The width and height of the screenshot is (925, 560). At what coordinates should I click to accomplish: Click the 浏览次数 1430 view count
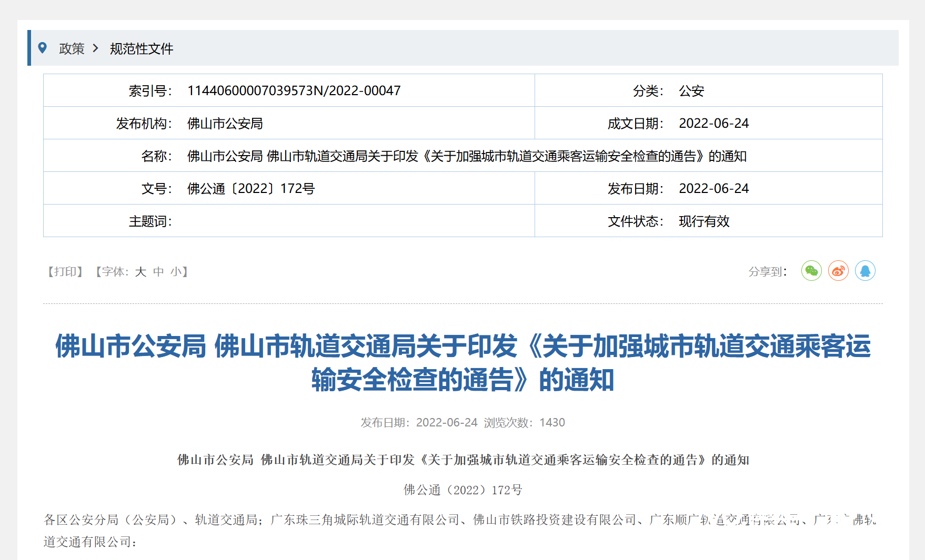coord(524,423)
